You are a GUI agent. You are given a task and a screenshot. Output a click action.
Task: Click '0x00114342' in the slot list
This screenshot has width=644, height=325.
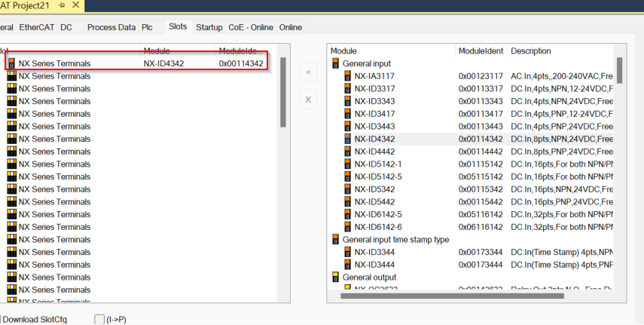241,63
